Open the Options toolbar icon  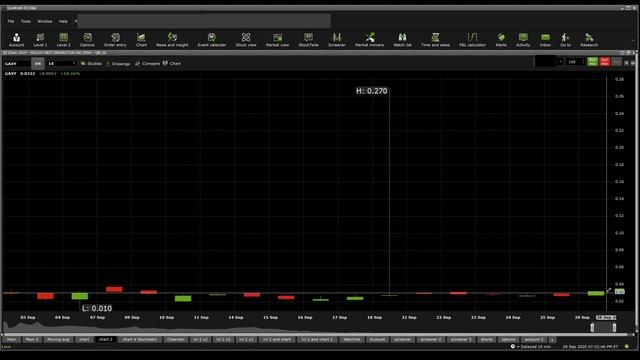tap(87, 40)
